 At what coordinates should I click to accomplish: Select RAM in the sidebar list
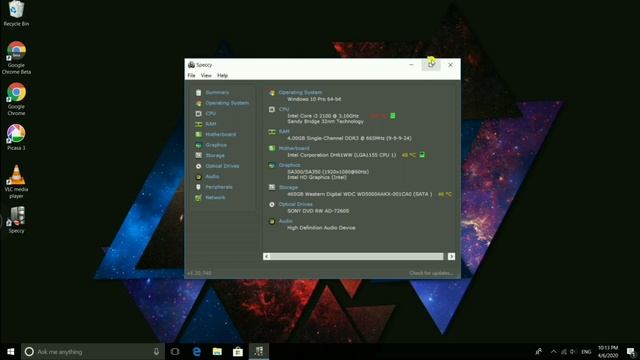211,124
